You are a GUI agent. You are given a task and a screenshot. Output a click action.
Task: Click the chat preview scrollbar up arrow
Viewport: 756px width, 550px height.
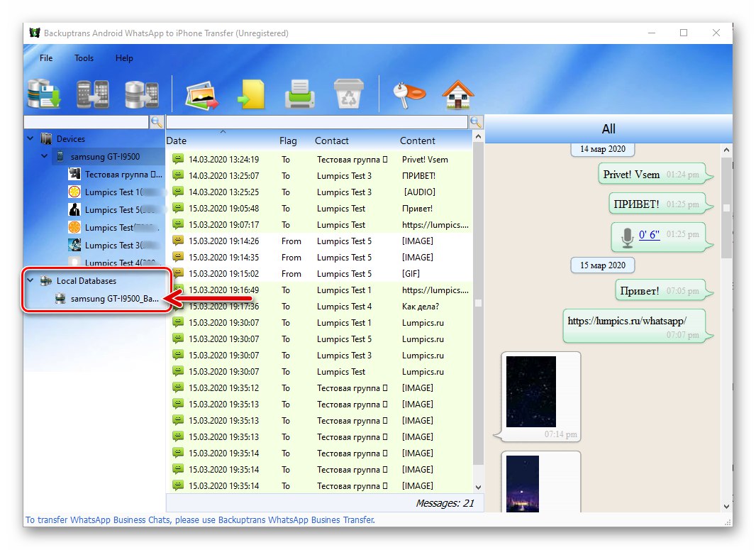[727, 150]
